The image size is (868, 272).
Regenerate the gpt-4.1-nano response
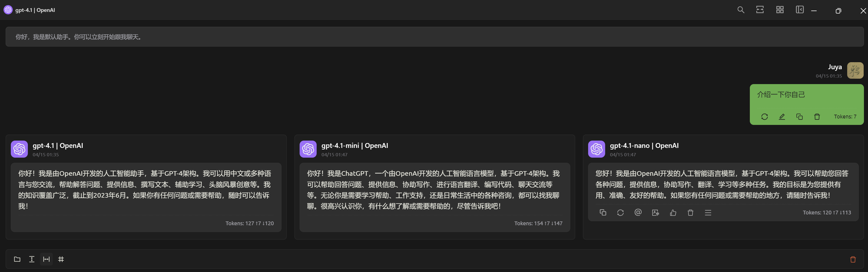tap(620, 213)
